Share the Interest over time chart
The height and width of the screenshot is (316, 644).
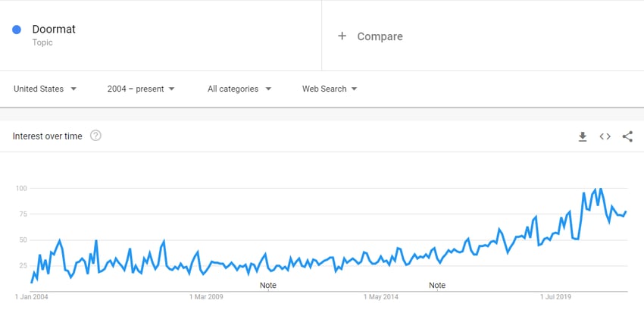[627, 136]
